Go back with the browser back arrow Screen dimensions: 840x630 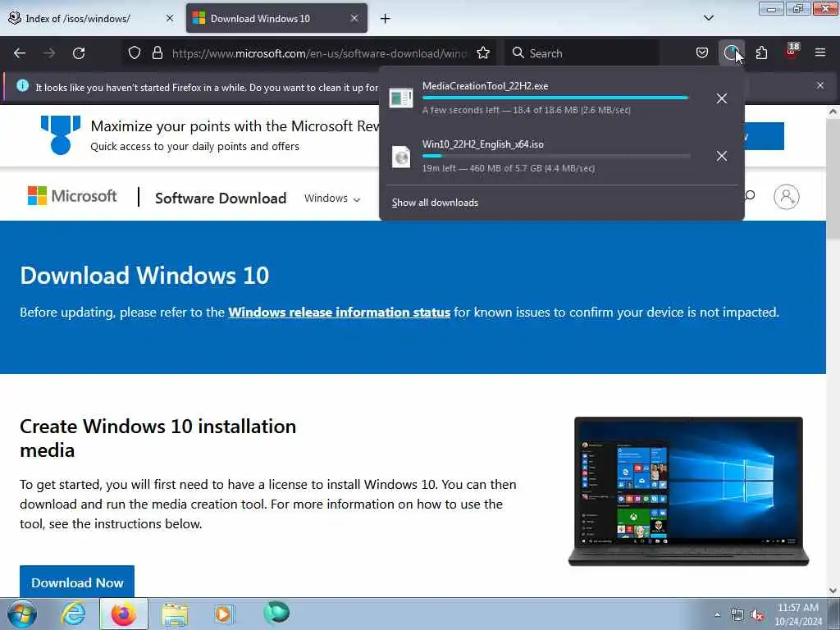click(20, 53)
